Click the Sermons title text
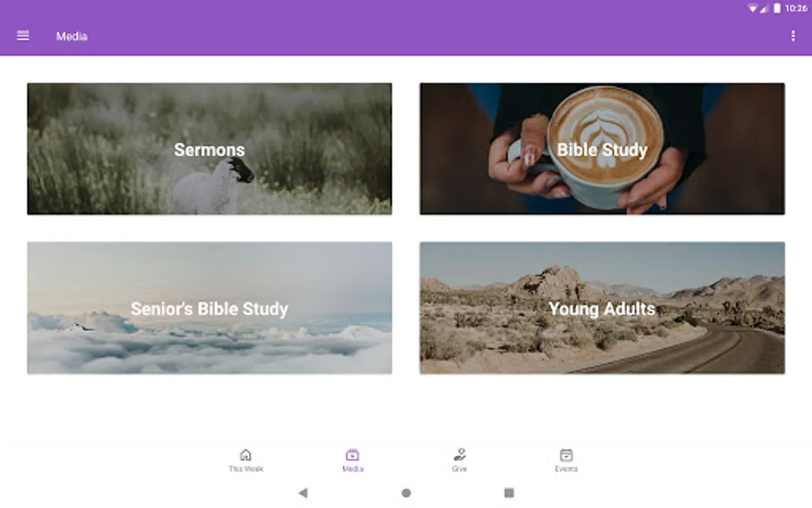Image resolution: width=812 pixels, height=508 pixels. coord(209,150)
